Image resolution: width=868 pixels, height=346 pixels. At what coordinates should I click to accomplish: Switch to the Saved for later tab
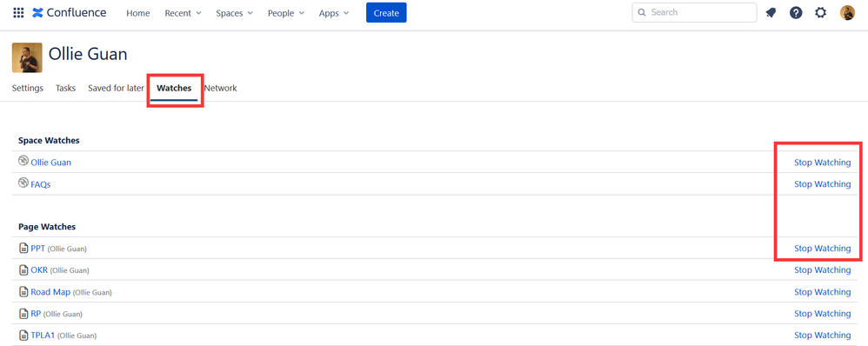coord(117,88)
